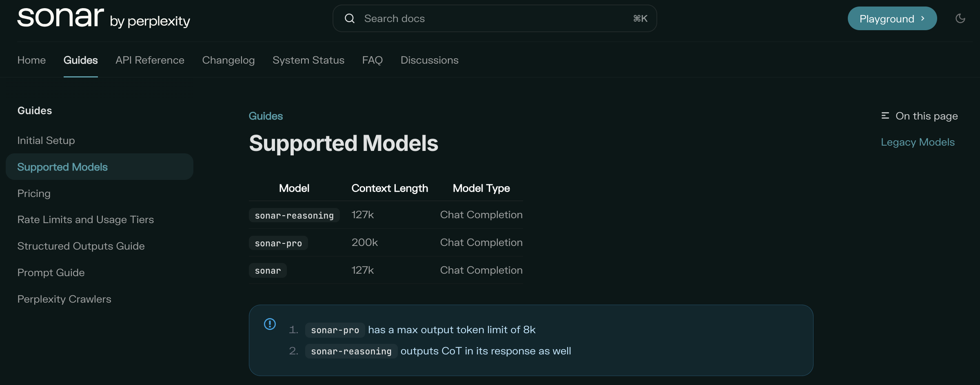Open the FAQ tab
This screenshot has height=385, width=980.
pos(372,60)
